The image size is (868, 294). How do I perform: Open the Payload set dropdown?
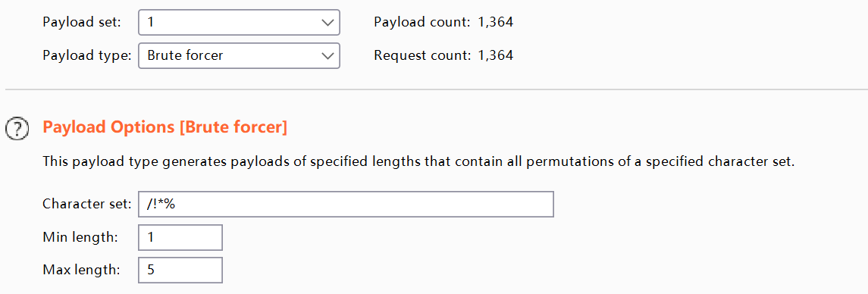pyautogui.click(x=239, y=22)
